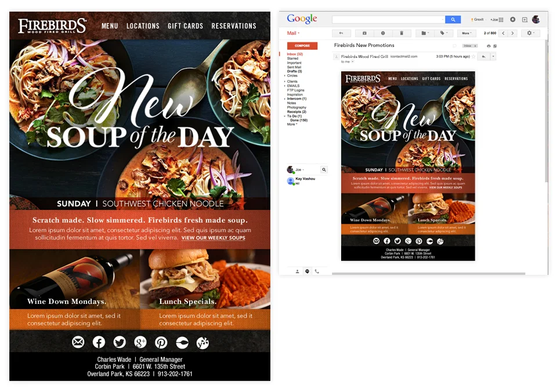The height and width of the screenshot is (392, 557).
Task: Expand the Circles label
Action: coord(284,75)
